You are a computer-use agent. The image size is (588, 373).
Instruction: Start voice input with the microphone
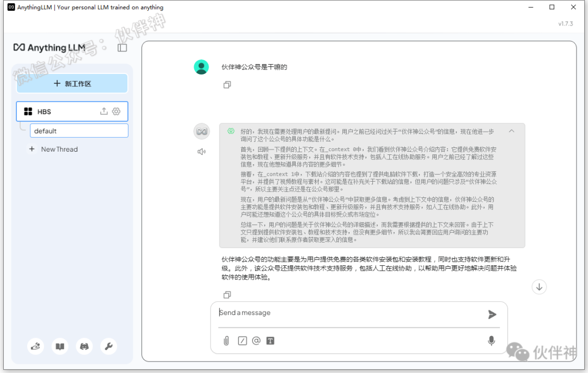tap(491, 341)
